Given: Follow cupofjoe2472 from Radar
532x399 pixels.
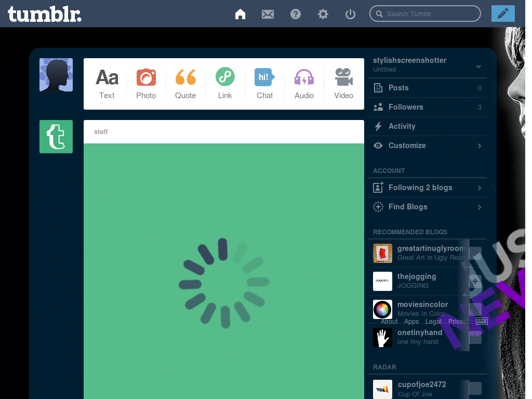Looking at the screenshot, I should 475,389.
